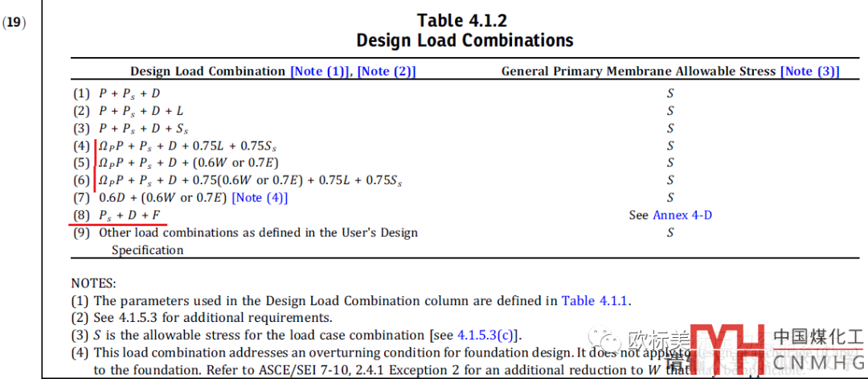
Task: Click the NOTES: heading below the table
Action: 93,283
